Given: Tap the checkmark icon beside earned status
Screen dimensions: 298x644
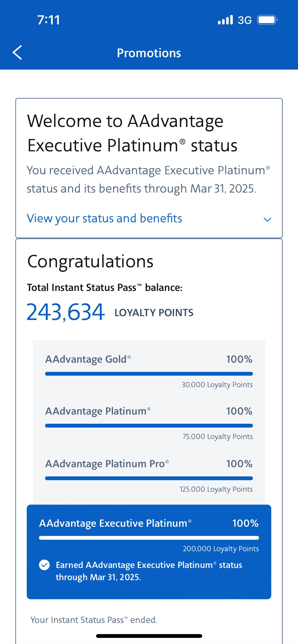Looking at the screenshot, I should pyautogui.click(x=45, y=565).
